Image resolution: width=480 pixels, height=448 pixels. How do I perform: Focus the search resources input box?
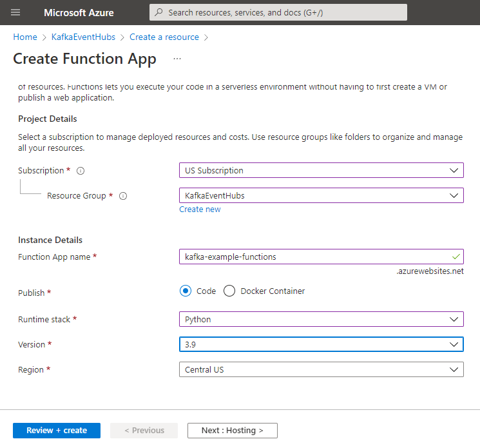(x=278, y=12)
